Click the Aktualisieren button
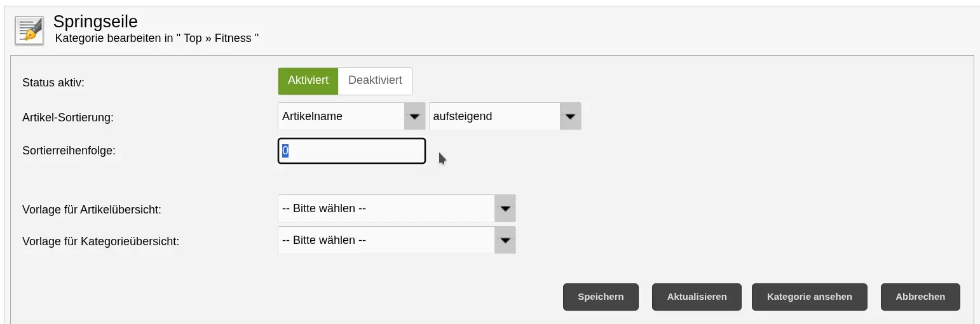 click(697, 297)
